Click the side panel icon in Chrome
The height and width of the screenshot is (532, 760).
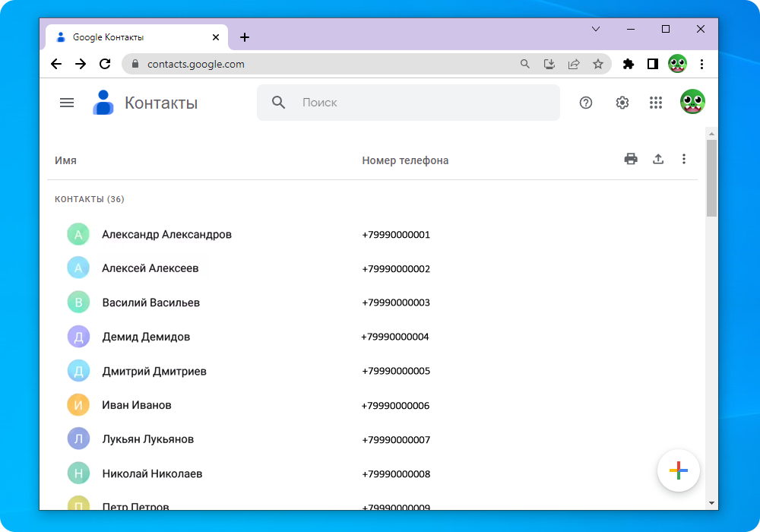tap(652, 64)
